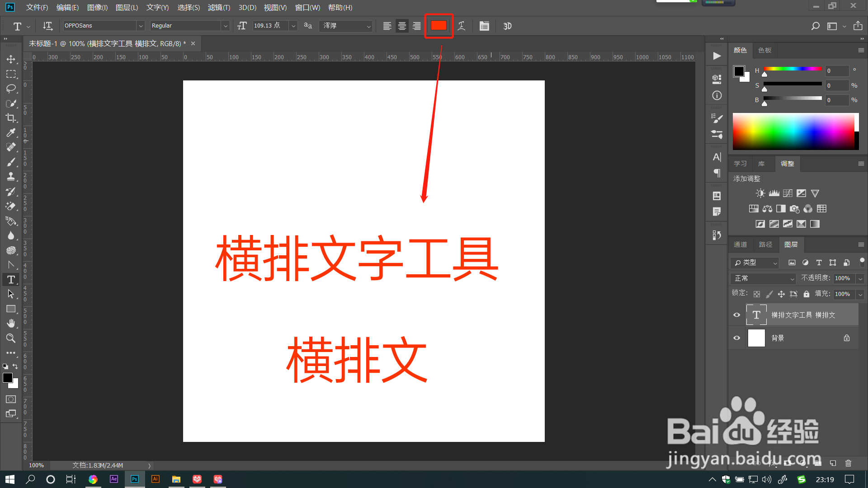Toggle the lock all layer attributes icon
Image resolution: width=868 pixels, height=488 pixels.
tap(806, 294)
